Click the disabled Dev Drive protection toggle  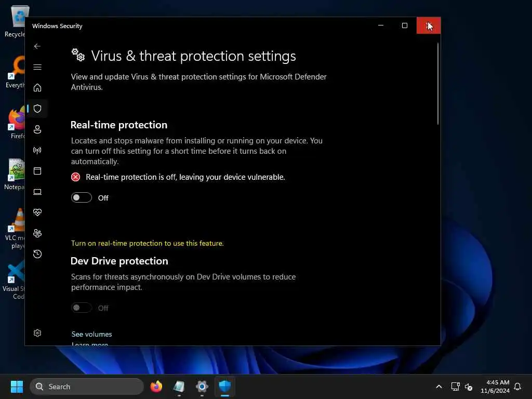82,308
